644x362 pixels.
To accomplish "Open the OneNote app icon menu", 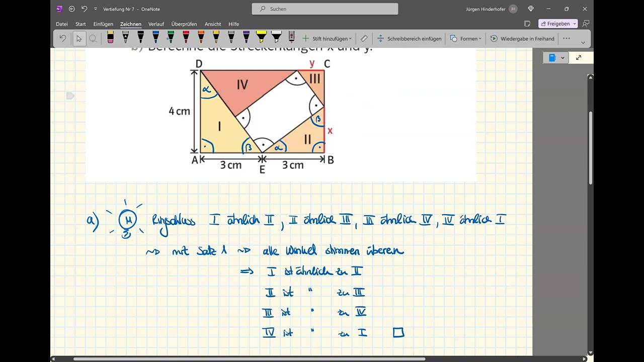I will 59,9.
